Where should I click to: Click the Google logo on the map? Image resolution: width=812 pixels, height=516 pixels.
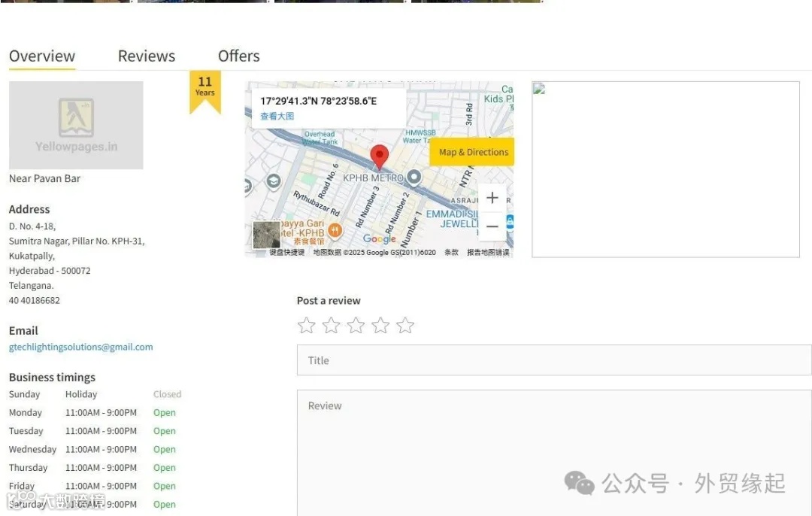[380, 239]
